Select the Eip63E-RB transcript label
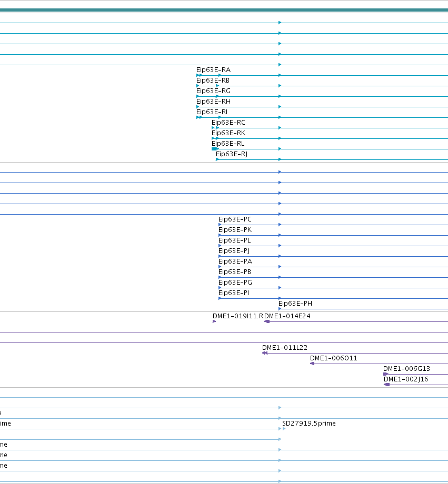Image resolution: width=448 pixels, height=484 pixels. 213,80
